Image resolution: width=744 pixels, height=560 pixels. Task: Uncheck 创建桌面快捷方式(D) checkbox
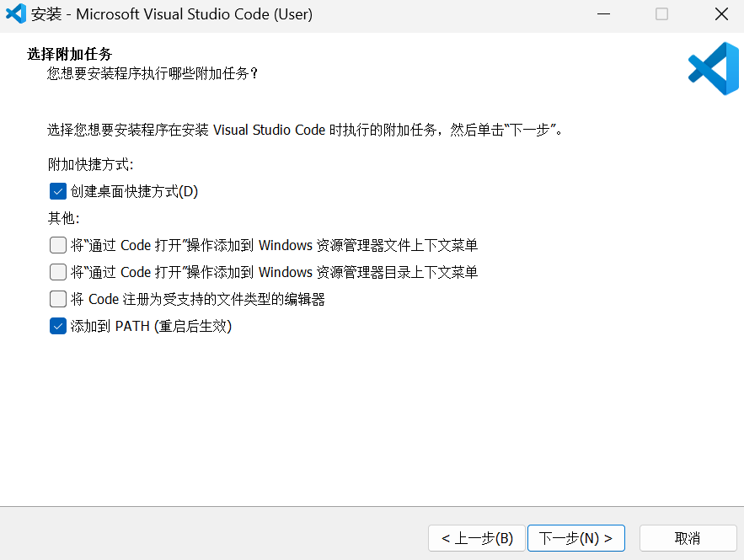58,191
